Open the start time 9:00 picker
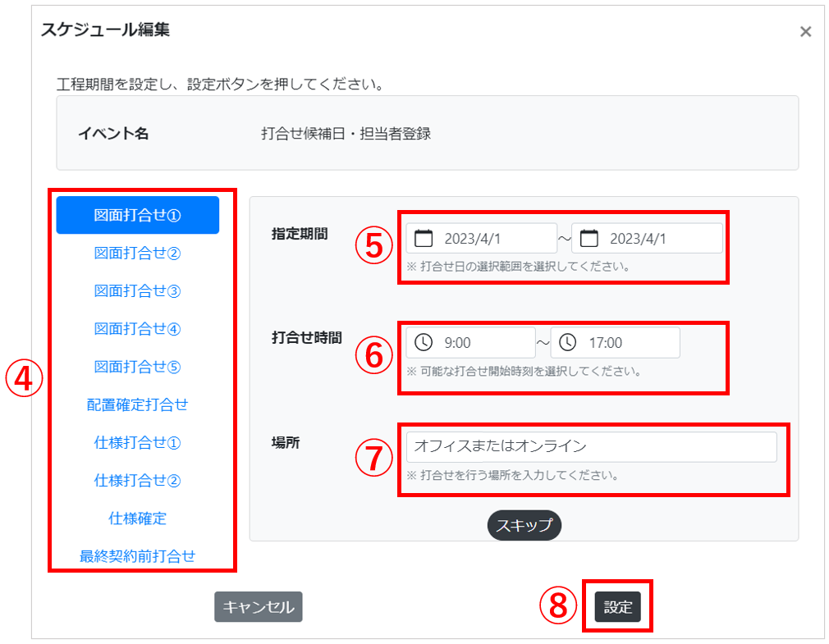 pyautogui.click(x=480, y=343)
